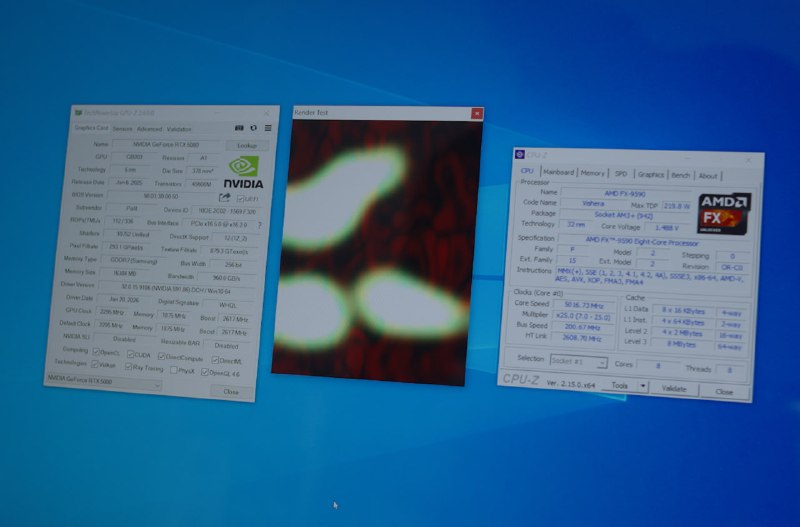Screen dimensions: 800x527
Task: Toggle the UEFI checkbox
Action: pos(240,199)
